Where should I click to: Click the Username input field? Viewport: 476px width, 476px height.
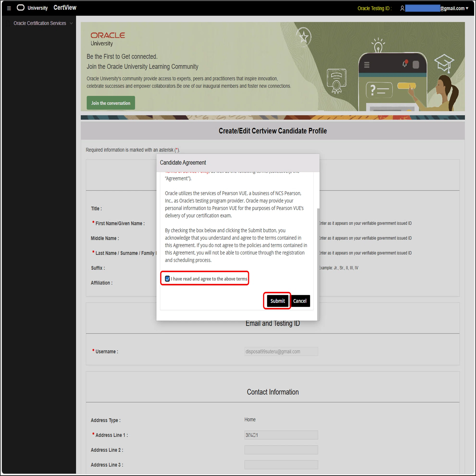(x=281, y=351)
